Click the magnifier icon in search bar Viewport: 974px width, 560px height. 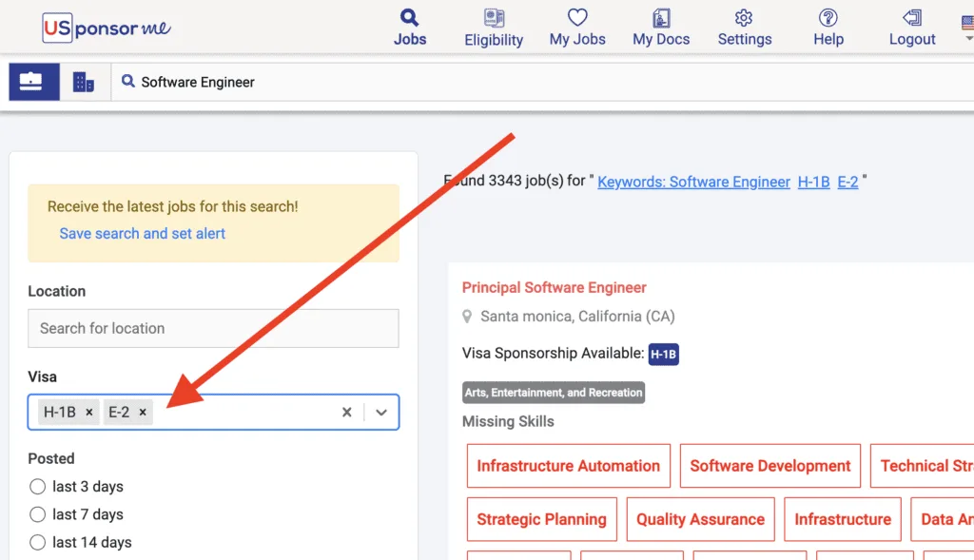pos(128,82)
